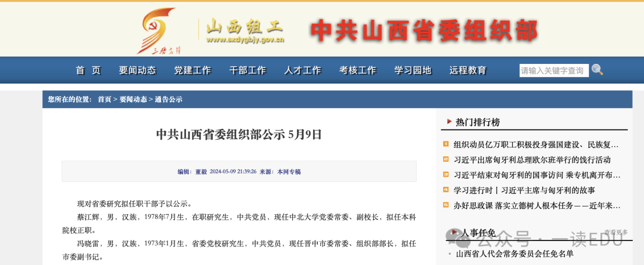Screen dimensions: 644x265
Task: Open the 首页 navigation item
Action: [x=88, y=70]
